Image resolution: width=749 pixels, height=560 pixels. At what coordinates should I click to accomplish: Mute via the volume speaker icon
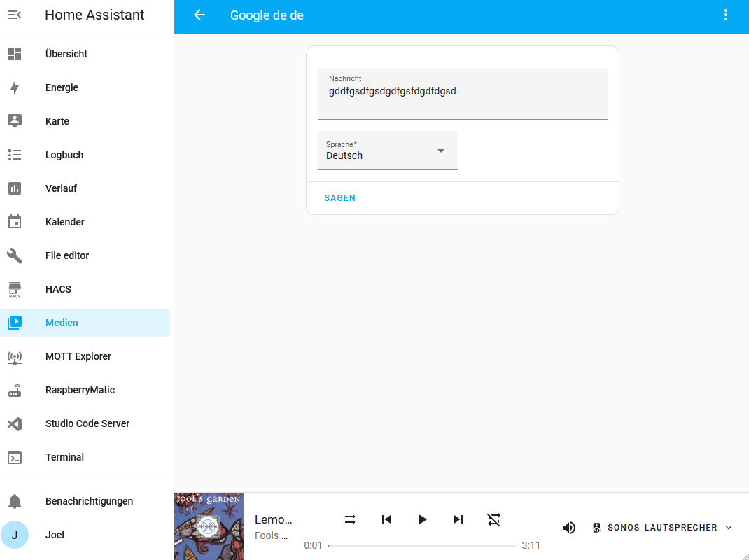pos(569,528)
